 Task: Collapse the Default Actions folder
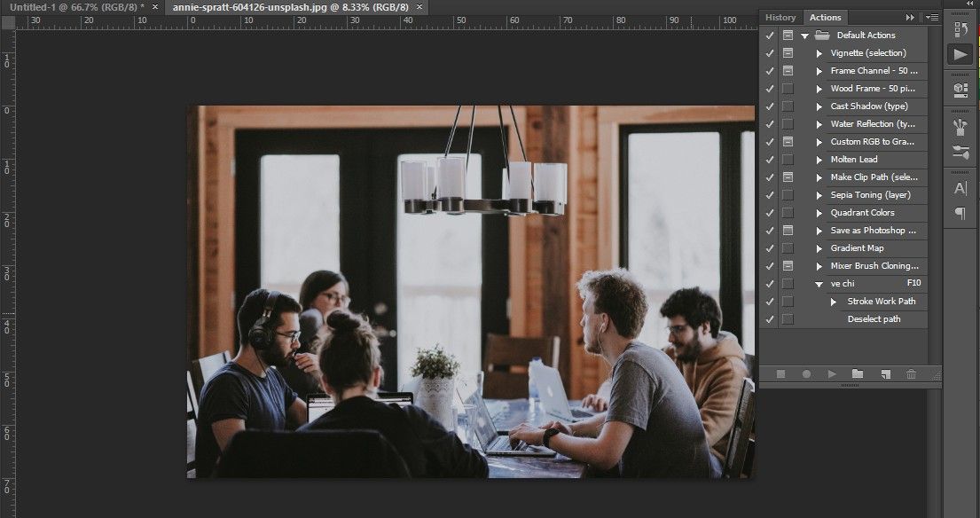point(804,35)
